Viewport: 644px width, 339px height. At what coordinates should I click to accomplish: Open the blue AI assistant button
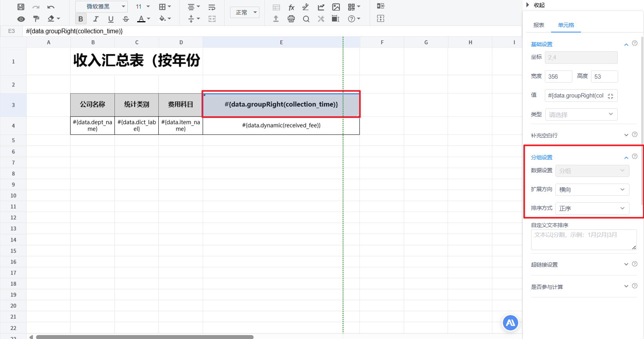[x=510, y=323]
